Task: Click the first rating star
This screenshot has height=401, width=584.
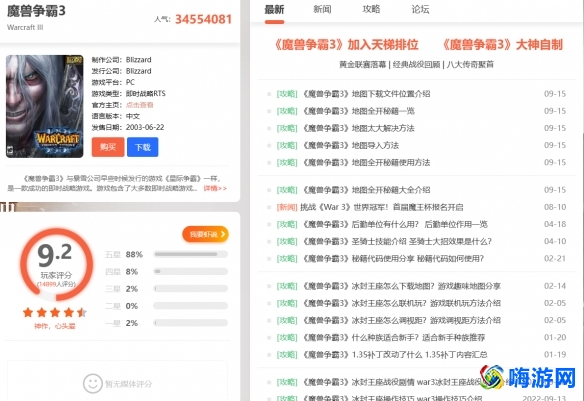Action: (28, 312)
